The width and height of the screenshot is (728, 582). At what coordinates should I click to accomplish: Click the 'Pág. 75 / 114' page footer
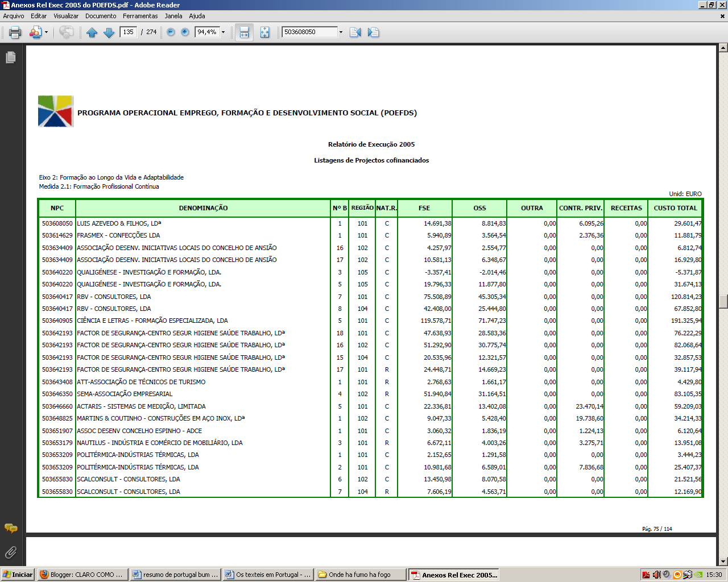point(657,529)
